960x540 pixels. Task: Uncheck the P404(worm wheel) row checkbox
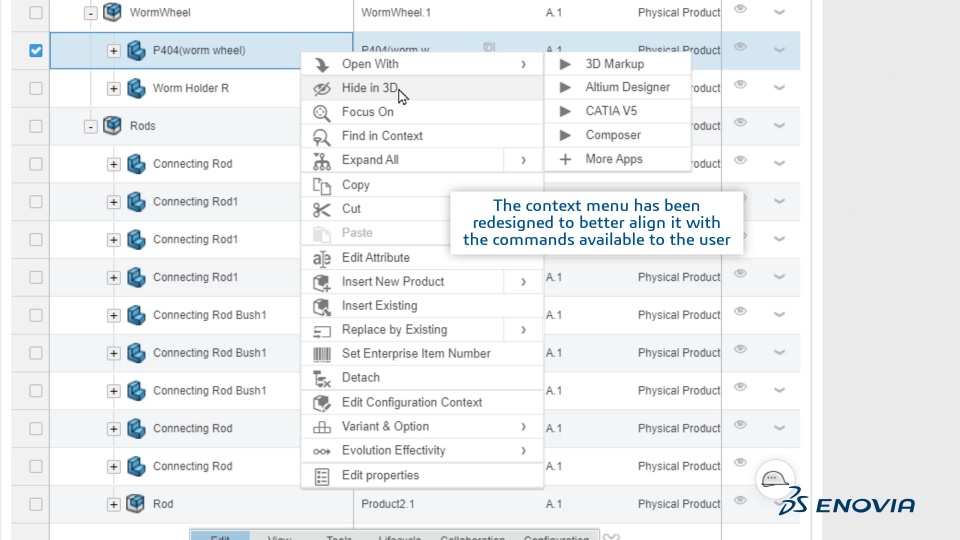coord(36,50)
